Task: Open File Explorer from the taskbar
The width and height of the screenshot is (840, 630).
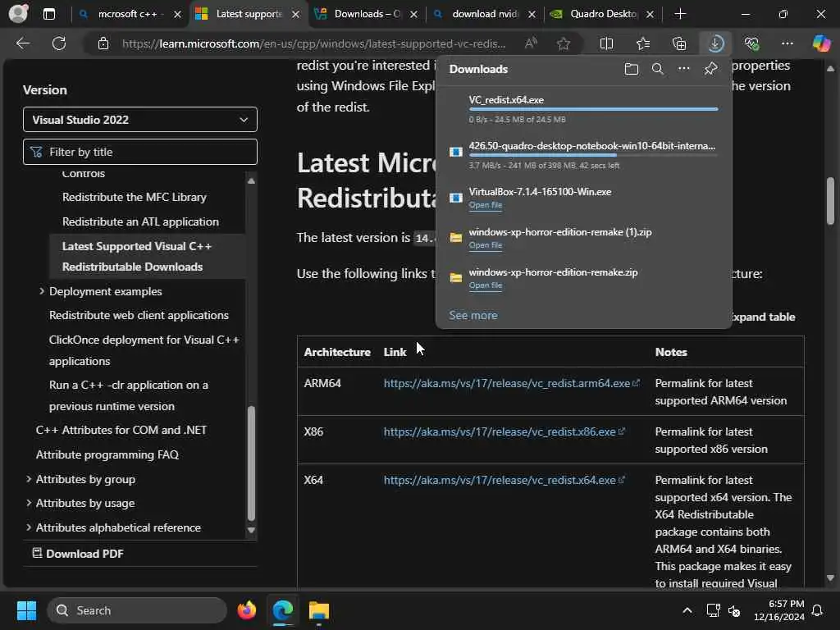Action: (x=319, y=610)
